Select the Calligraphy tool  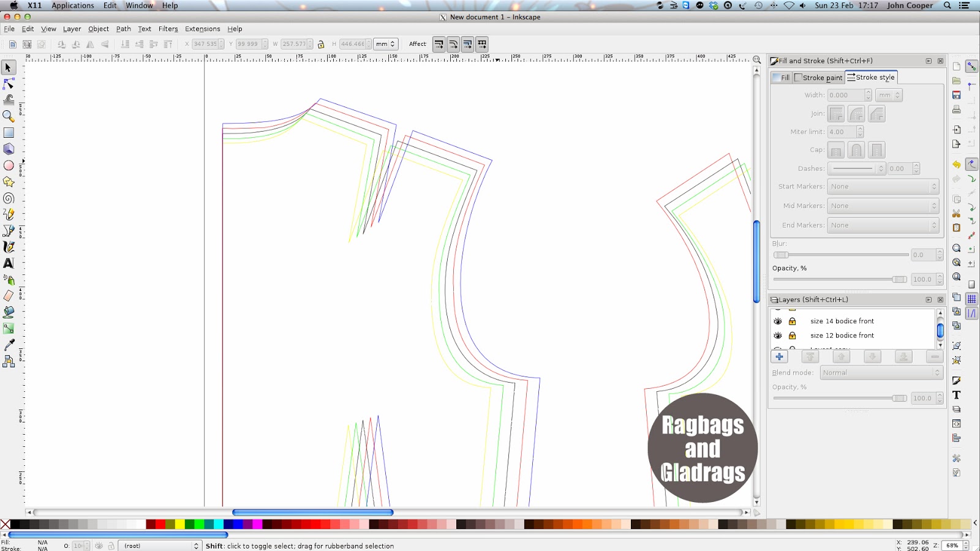pos(9,247)
